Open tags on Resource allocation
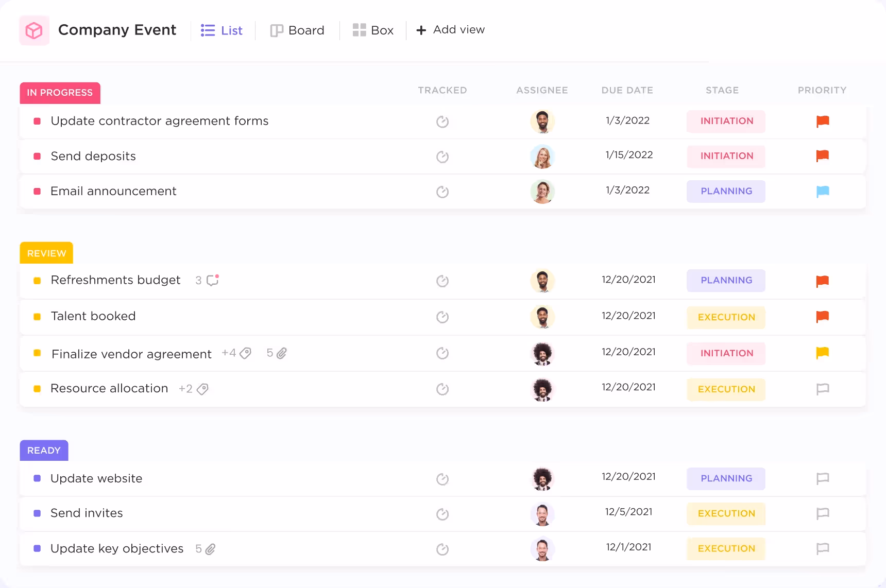The height and width of the screenshot is (588, 886). pos(202,389)
